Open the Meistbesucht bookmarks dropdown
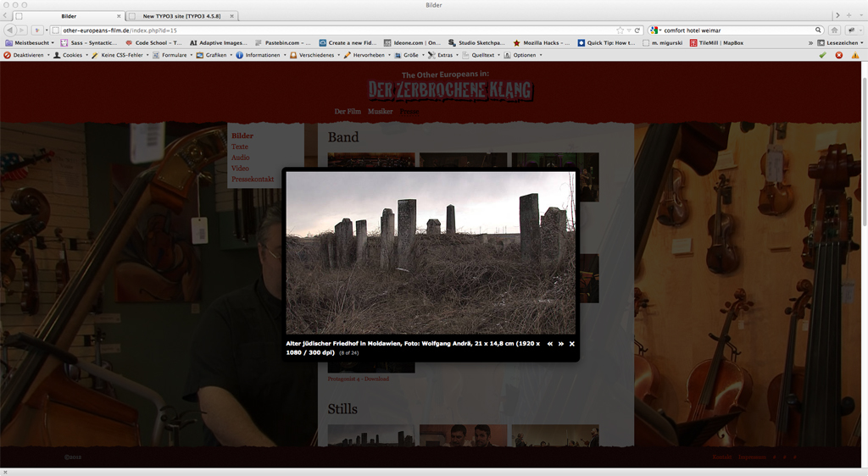Image resolution: width=868 pixels, height=476 pixels. pos(30,42)
